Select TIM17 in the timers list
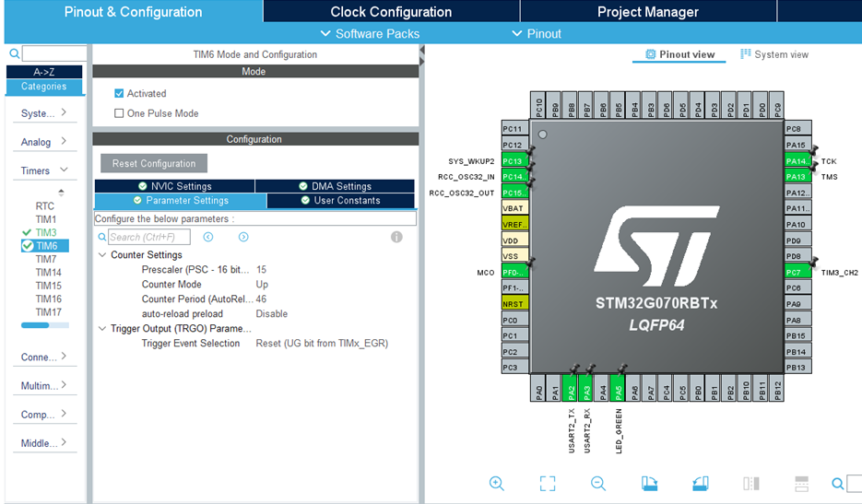This screenshot has width=862, height=504. click(x=48, y=311)
